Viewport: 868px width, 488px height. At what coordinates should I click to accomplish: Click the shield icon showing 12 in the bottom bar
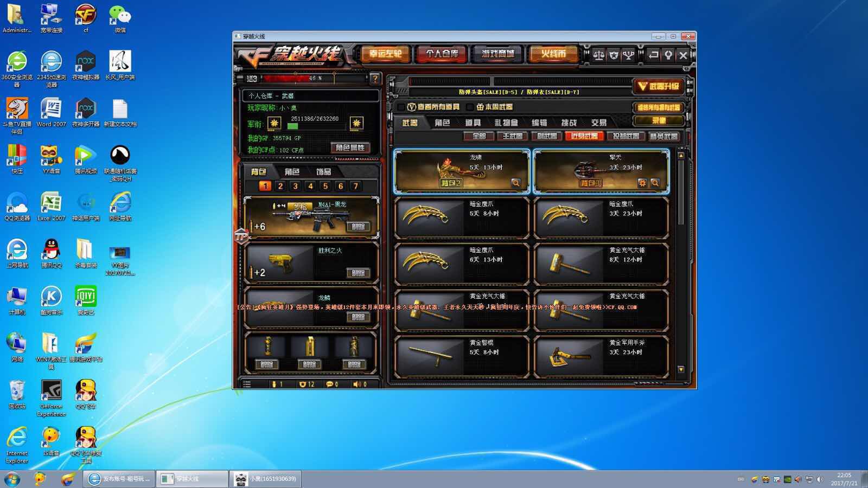pos(303,384)
